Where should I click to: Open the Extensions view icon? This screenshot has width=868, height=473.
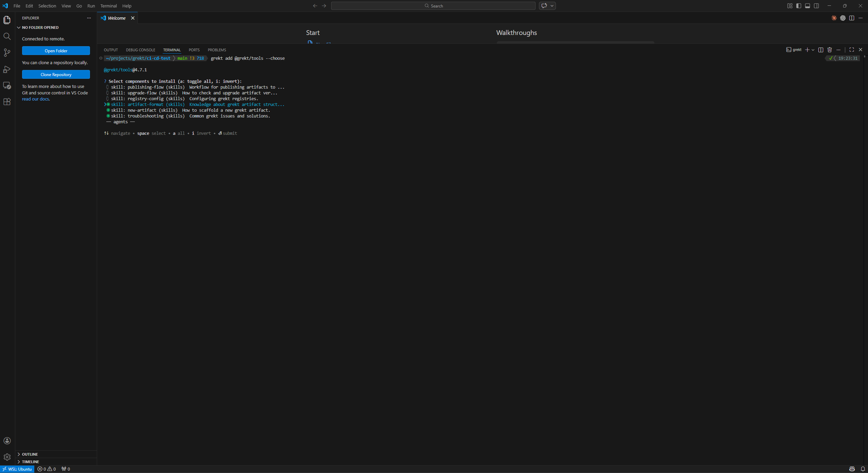coord(7,102)
